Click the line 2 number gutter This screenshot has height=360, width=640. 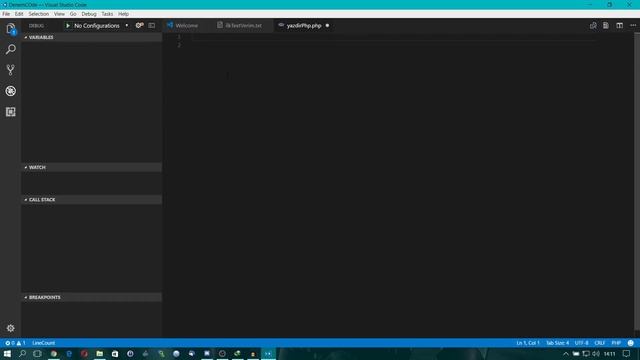179,45
